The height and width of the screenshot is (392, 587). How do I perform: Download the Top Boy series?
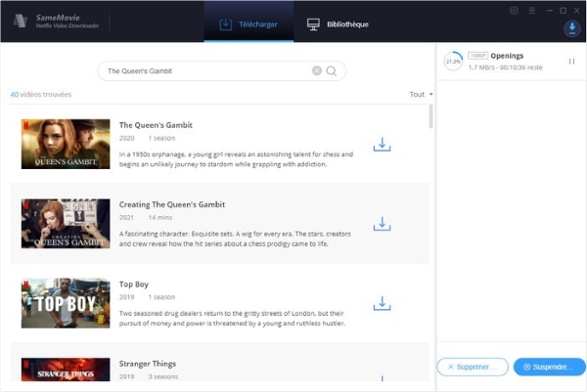[382, 303]
